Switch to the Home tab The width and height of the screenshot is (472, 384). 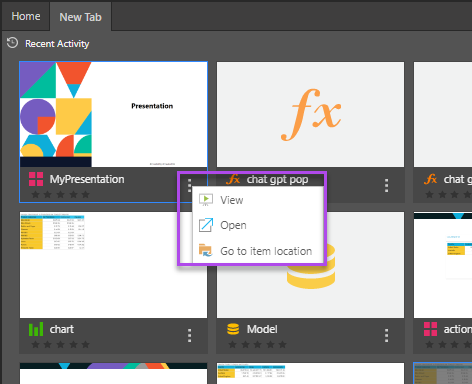tap(26, 16)
